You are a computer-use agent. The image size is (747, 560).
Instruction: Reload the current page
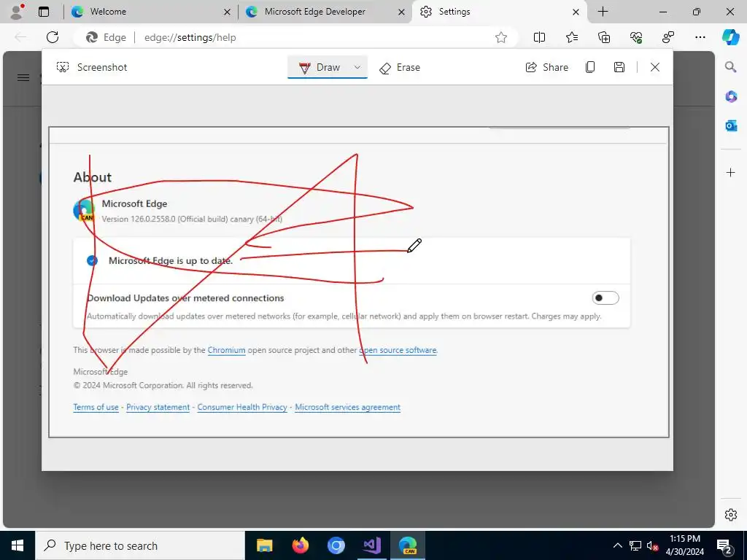click(x=53, y=37)
